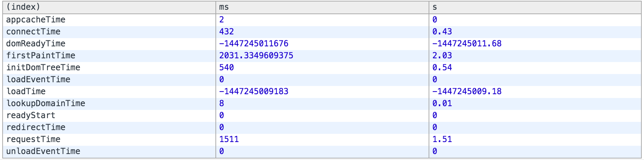Click the ms value 8 for lookupDomainTime
The height and width of the screenshot is (160, 644).
tap(222, 104)
